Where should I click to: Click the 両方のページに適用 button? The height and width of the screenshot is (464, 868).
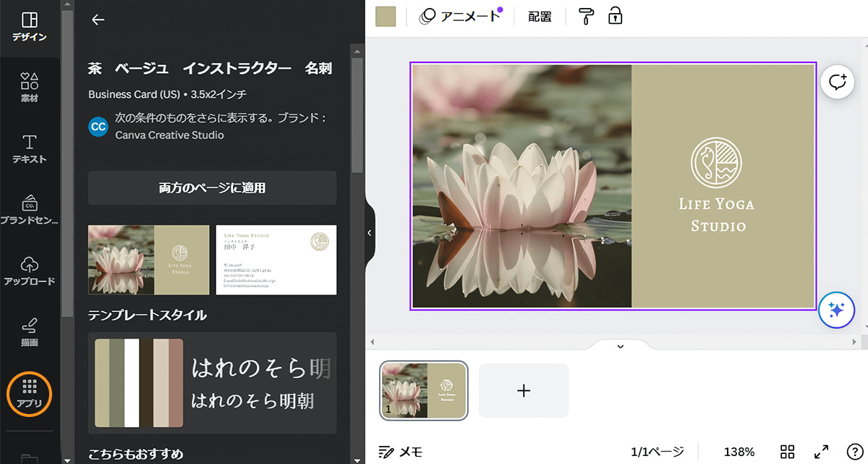[212, 188]
